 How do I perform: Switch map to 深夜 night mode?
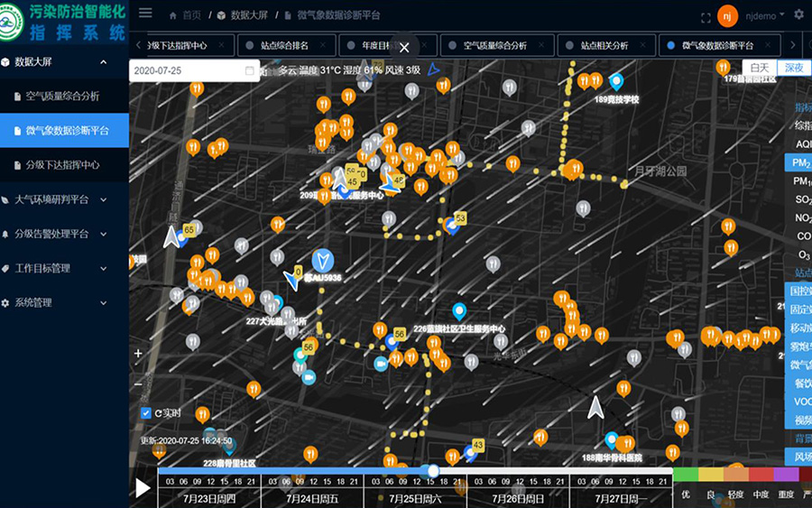pyautogui.click(x=794, y=68)
